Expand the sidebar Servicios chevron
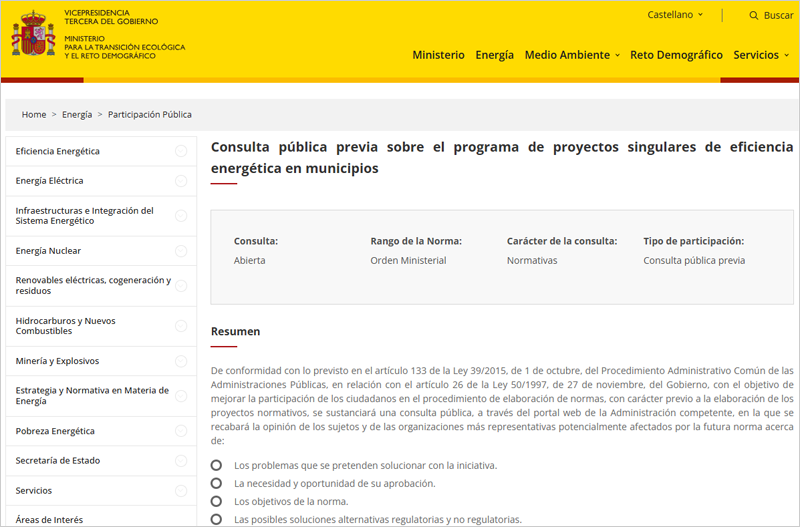Viewport: 800px width, 527px height. click(x=181, y=491)
